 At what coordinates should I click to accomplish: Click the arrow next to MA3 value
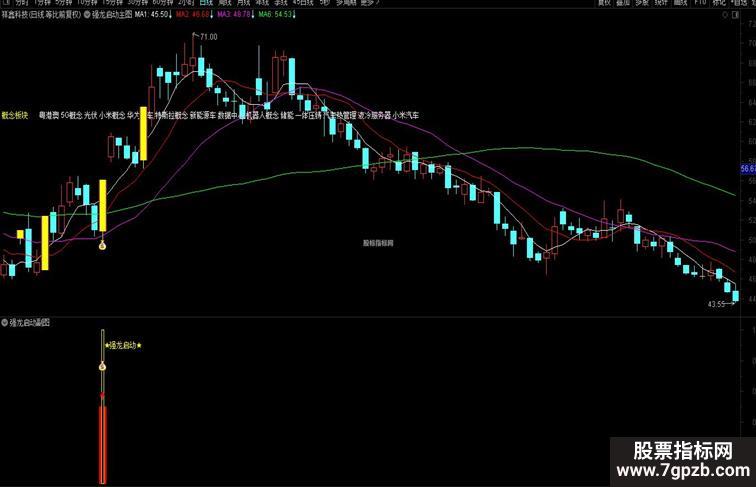coord(253,14)
